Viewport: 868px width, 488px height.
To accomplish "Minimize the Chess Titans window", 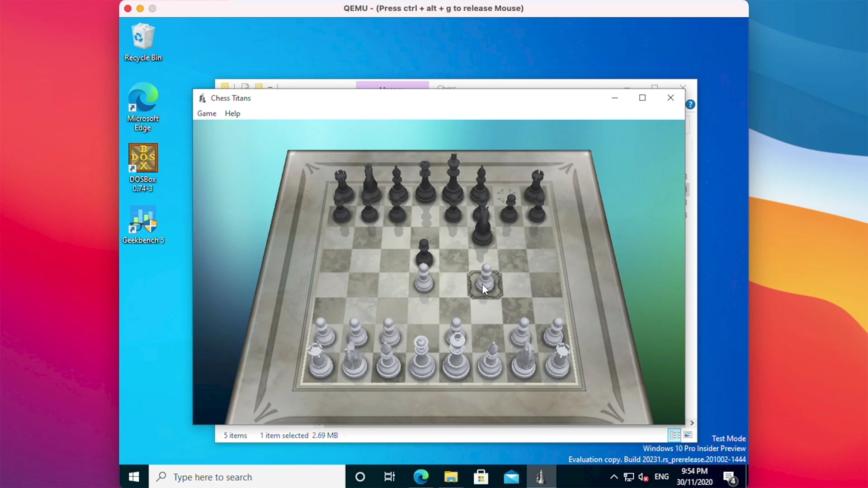I will point(614,98).
